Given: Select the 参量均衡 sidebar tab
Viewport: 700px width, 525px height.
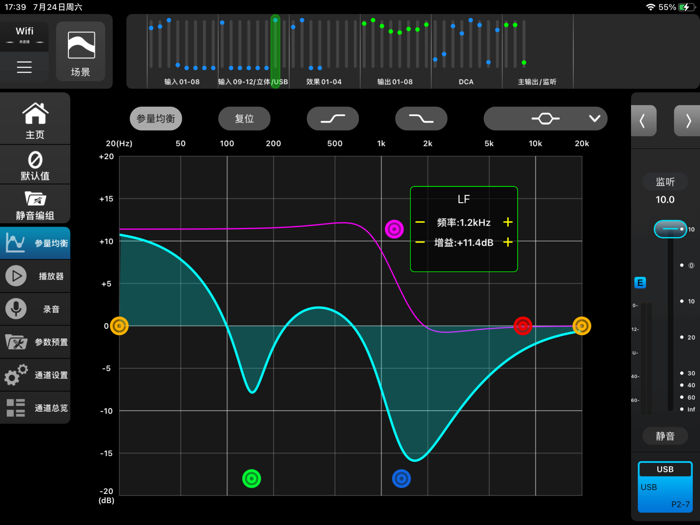Looking at the screenshot, I should [x=35, y=243].
